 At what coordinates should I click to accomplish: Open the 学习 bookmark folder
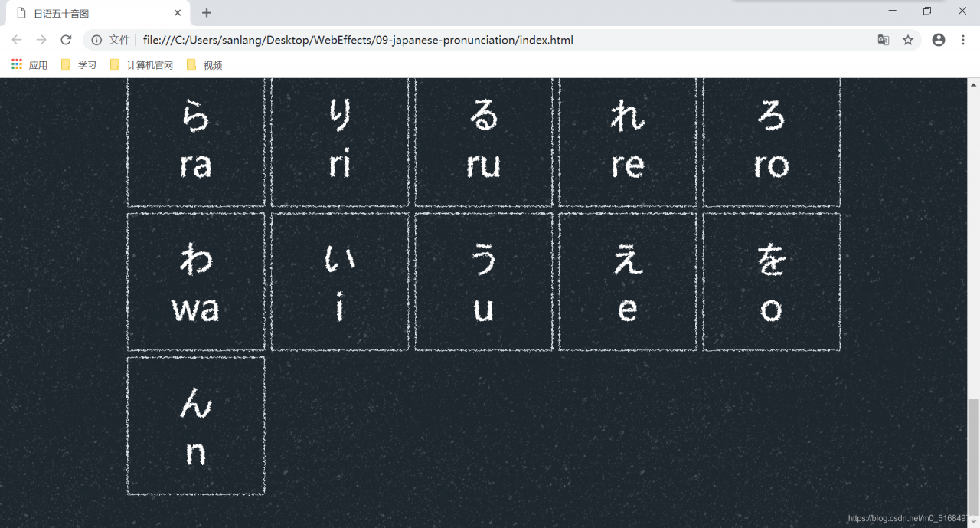click(79, 65)
